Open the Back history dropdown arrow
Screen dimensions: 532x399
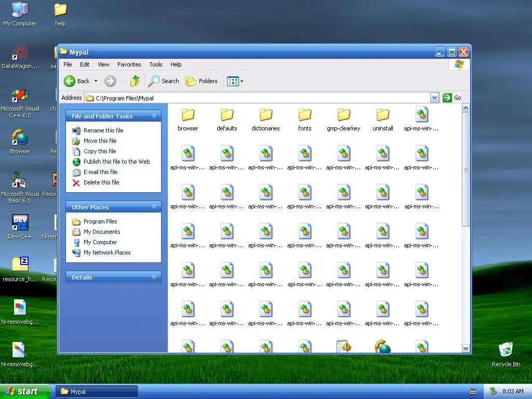(96, 81)
